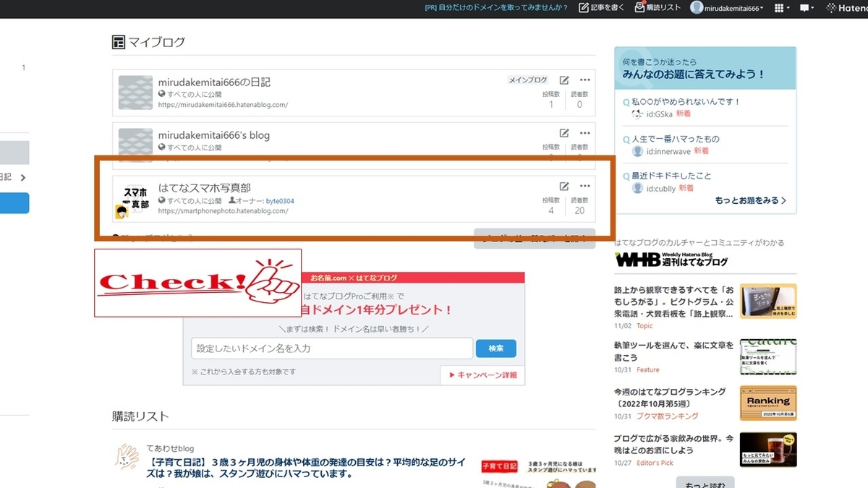Click the メインブログ badge

click(x=527, y=80)
